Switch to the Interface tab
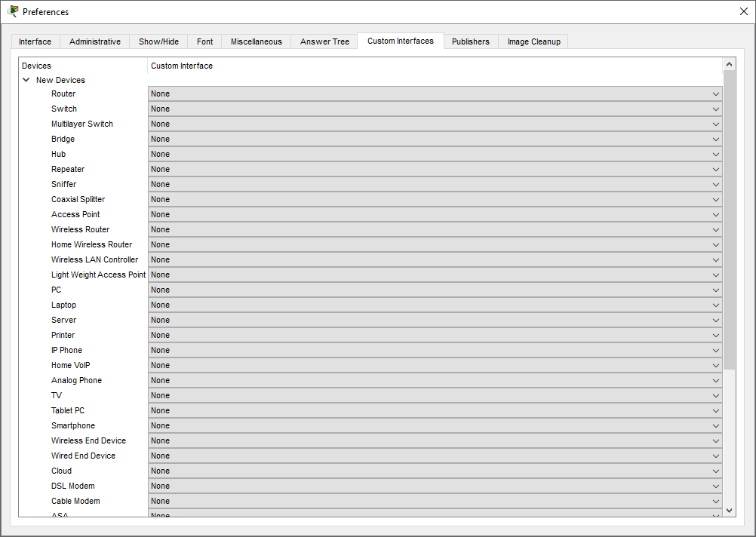The width and height of the screenshot is (756, 537). click(x=35, y=42)
